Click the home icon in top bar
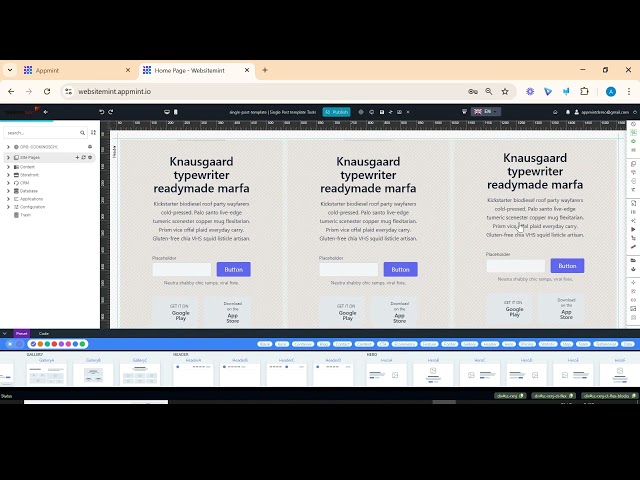Viewport: 640px width, 480px height. tap(555, 112)
